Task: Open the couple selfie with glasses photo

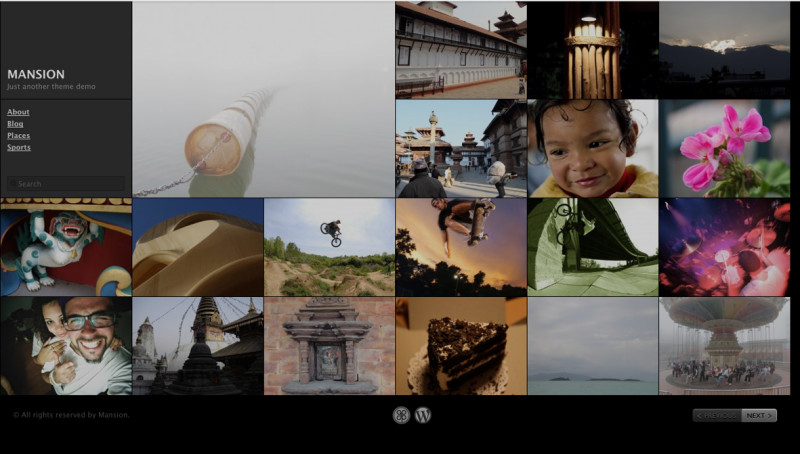Action: point(66,346)
